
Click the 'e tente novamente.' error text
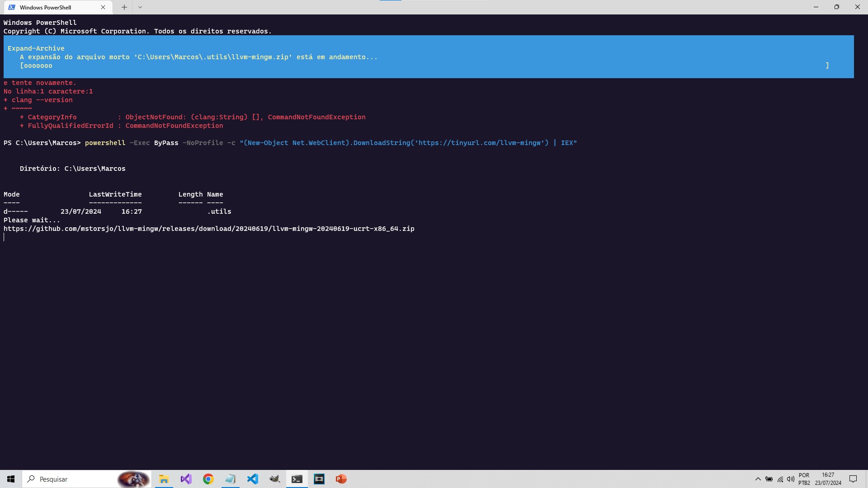coord(40,83)
